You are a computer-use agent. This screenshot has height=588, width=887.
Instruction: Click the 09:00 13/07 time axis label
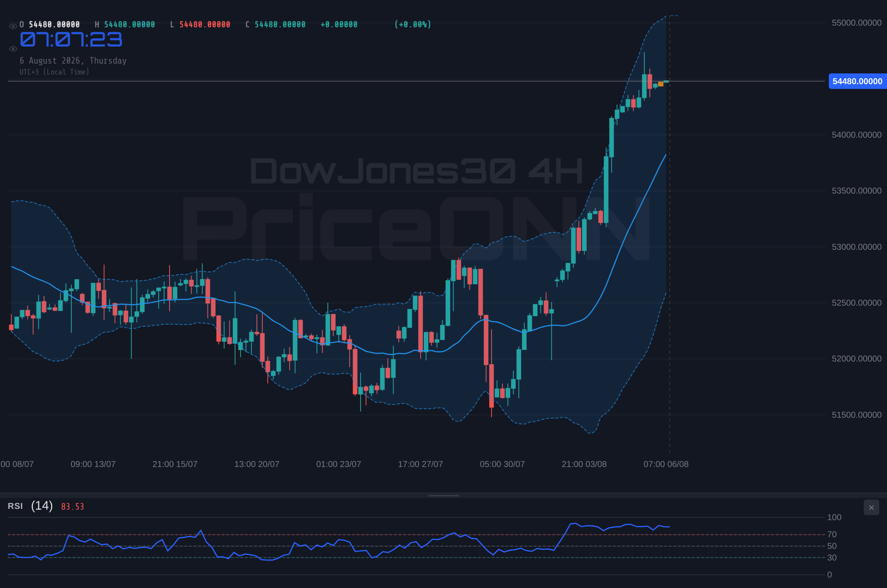(93, 464)
